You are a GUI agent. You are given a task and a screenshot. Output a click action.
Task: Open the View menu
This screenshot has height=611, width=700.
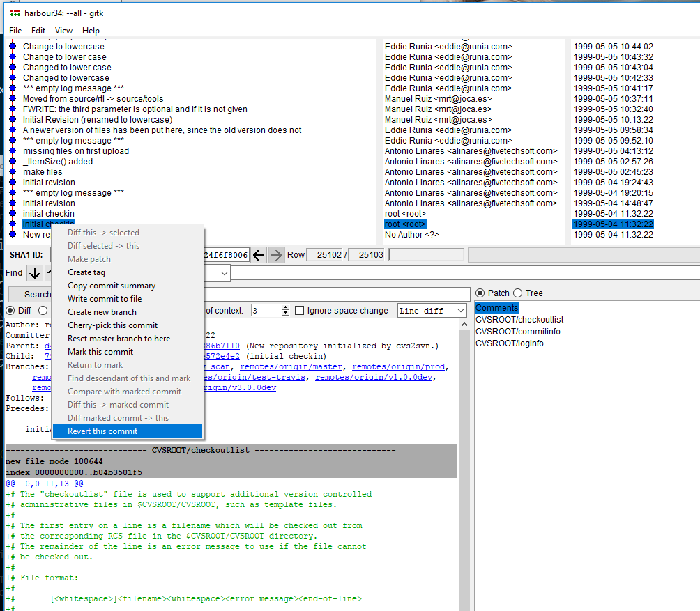pyautogui.click(x=63, y=31)
